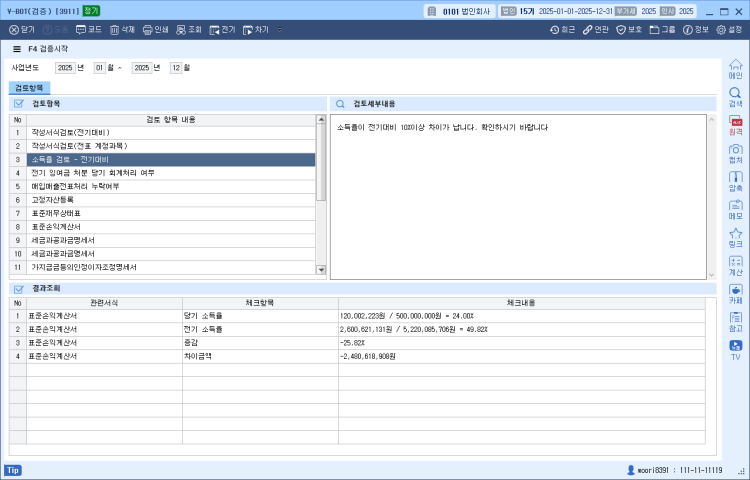Click the 법인 15기 fiscal period selector
This screenshot has height=480, width=750.
pos(556,11)
